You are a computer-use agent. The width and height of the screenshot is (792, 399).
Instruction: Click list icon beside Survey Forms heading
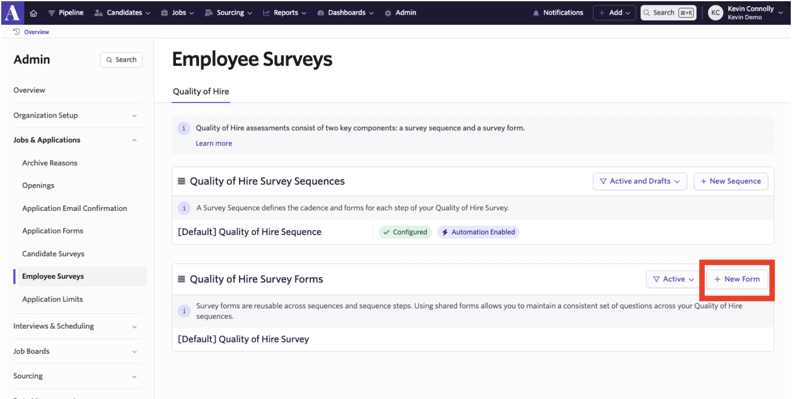pos(181,279)
